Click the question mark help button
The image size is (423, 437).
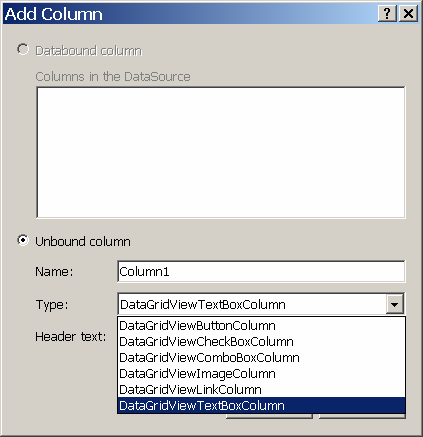coord(387,14)
